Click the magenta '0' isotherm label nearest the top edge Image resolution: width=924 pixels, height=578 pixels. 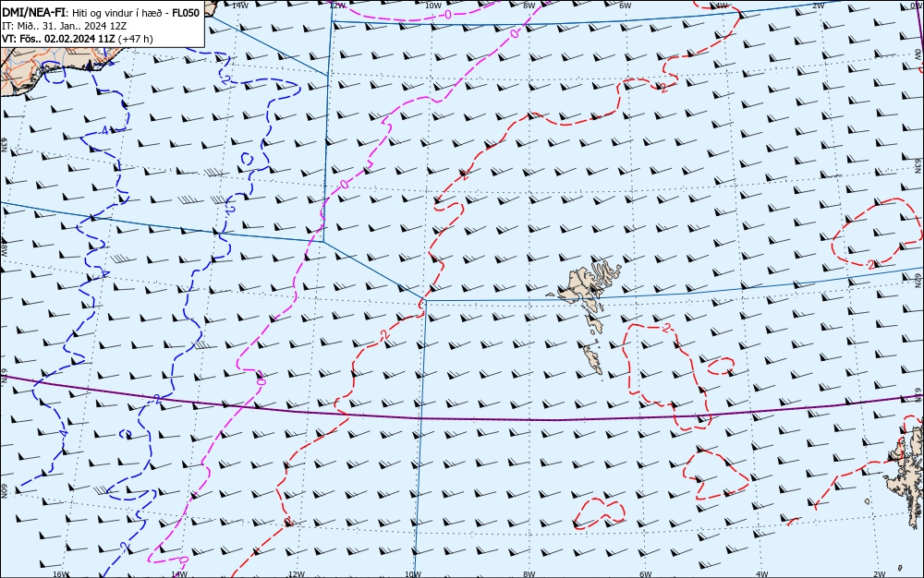448,13
